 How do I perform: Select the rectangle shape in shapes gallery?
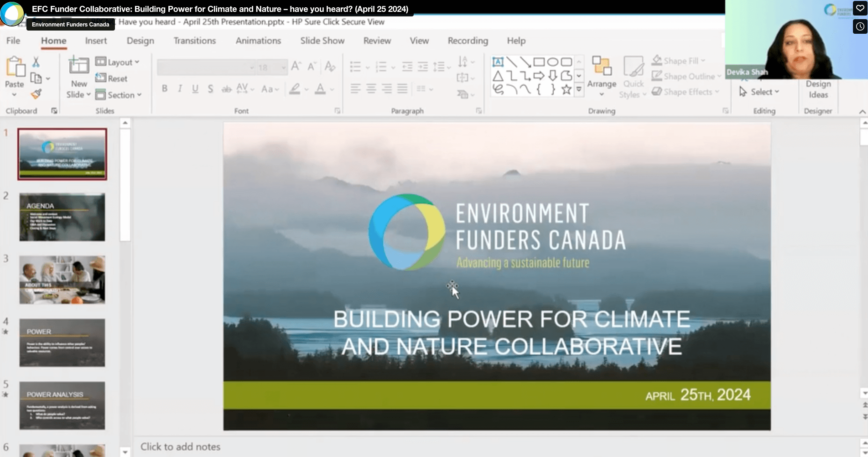point(539,62)
